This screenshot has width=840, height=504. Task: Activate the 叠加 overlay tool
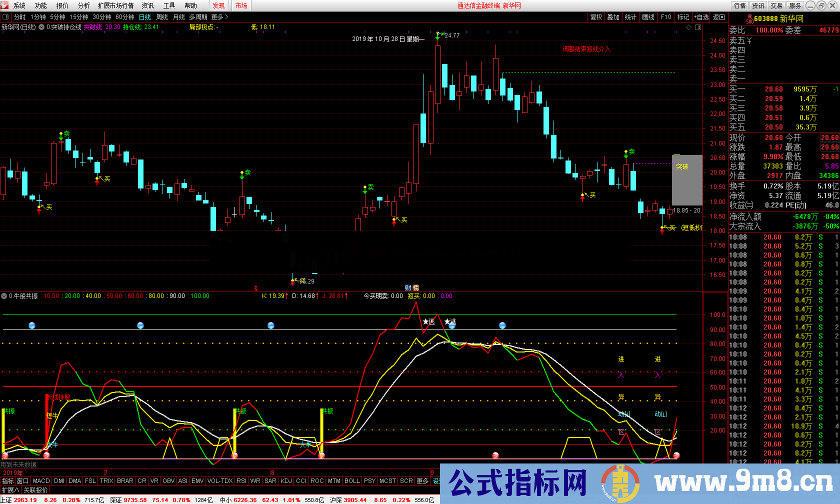coord(613,16)
